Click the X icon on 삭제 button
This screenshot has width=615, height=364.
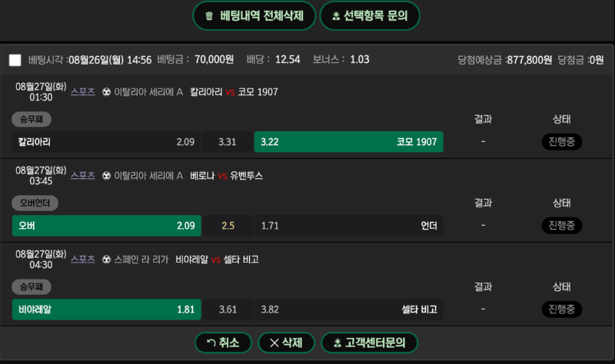pyautogui.click(x=274, y=342)
